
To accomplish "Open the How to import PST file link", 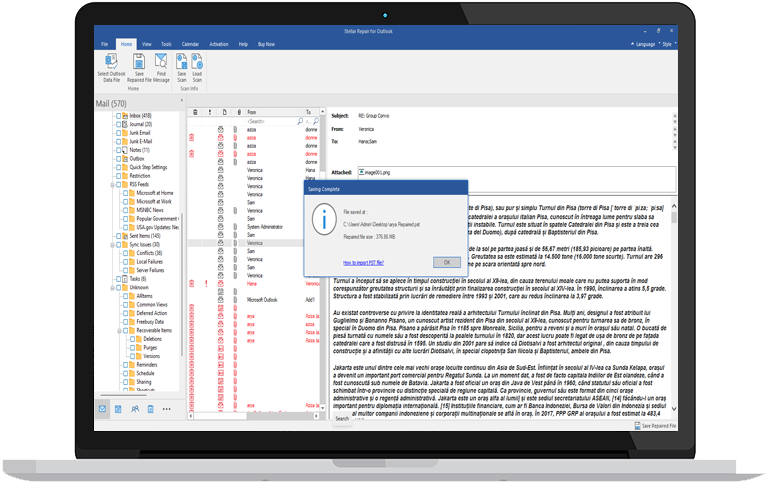I will (x=363, y=262).
